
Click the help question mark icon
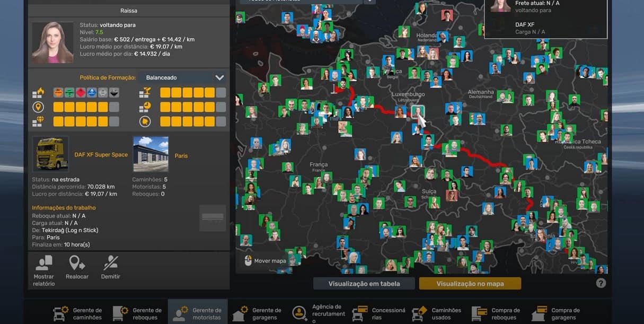click(x=601, y=283)
